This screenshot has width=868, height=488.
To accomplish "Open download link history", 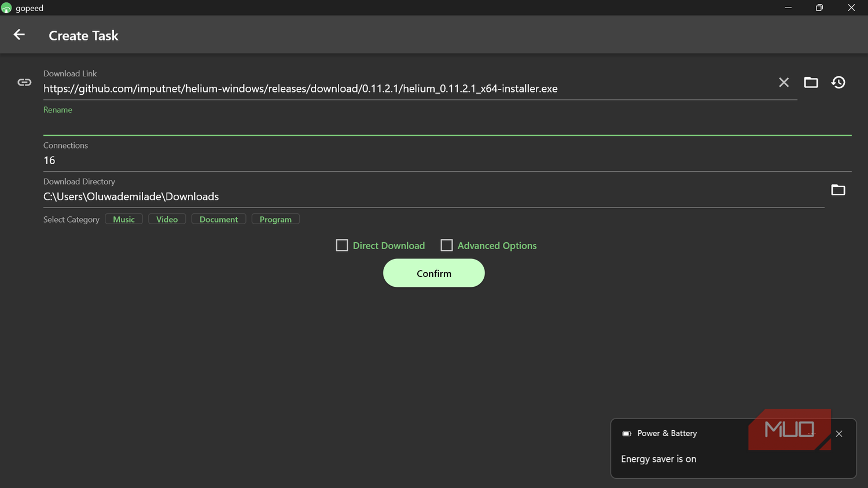I will [x=838, y=82].
